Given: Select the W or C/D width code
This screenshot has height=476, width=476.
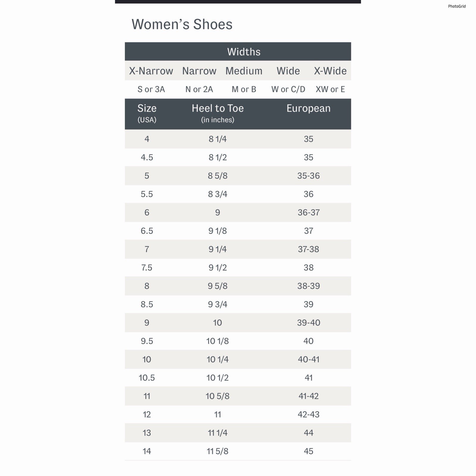Looking at the screenshot, I should 288,89.
